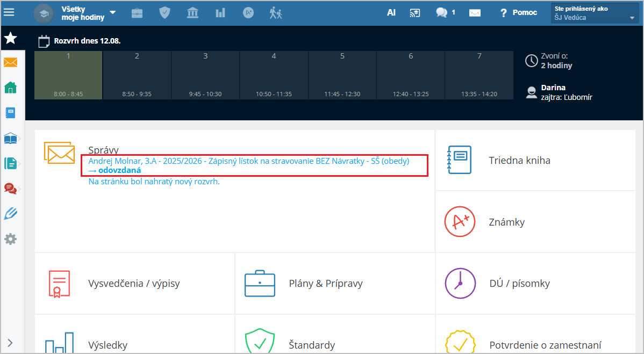Screen dimensions: 644x354
Task: Open the green home icon in sidebar
Action: [x=11, y=88]
